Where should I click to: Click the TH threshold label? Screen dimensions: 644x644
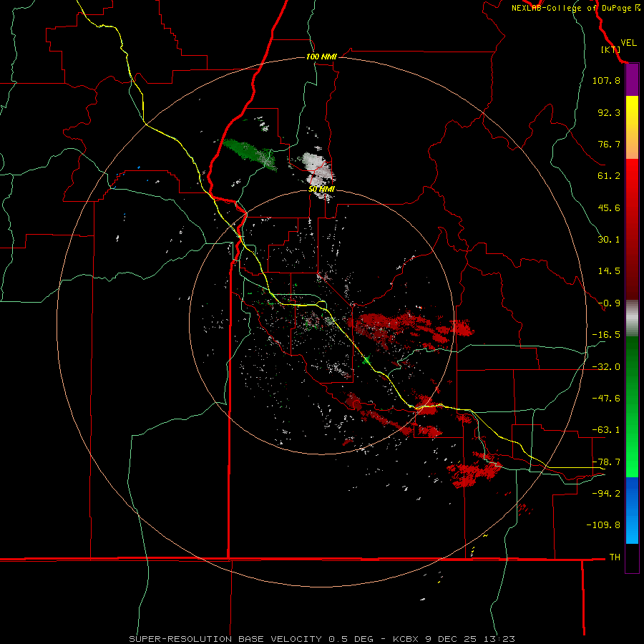(615, 557)
